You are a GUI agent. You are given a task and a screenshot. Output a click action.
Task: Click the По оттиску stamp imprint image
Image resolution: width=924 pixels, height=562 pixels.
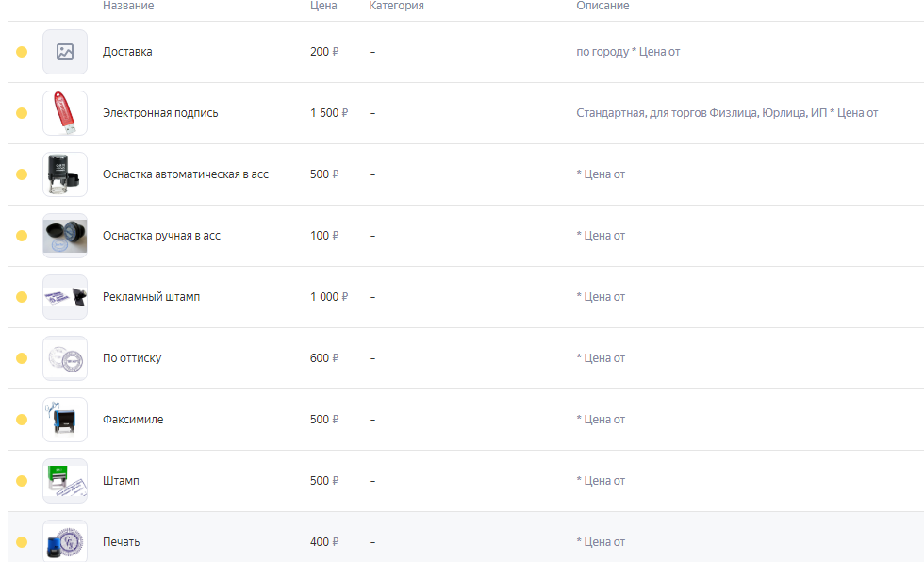65,358
